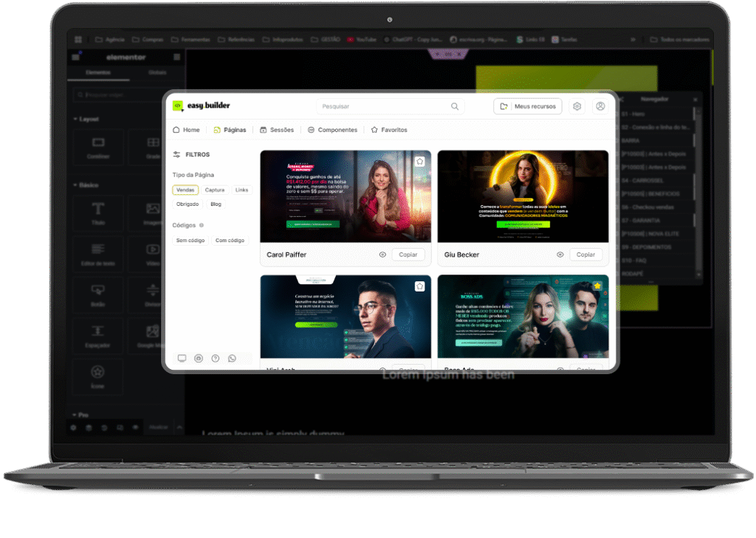Click the search magnifier icon
Image resolution: width=756 pixels, height=538 pixels.
[455, 106]
